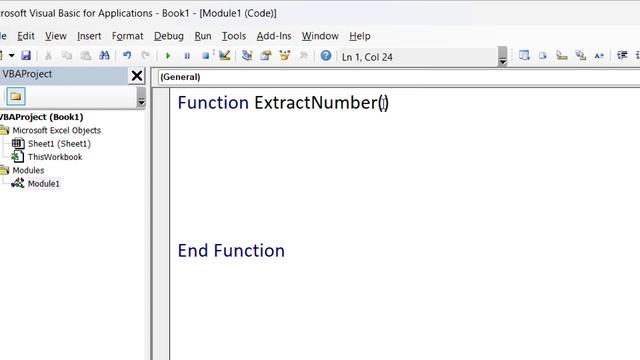Screen dimensions: 640x360
Task: Click the Project - VBAProject pane title
Action: point(27,74)
